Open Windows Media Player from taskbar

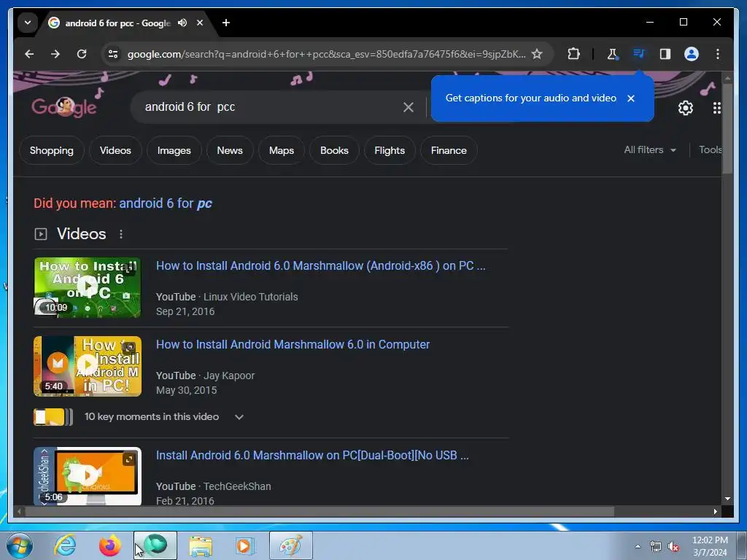coord(245,545)
